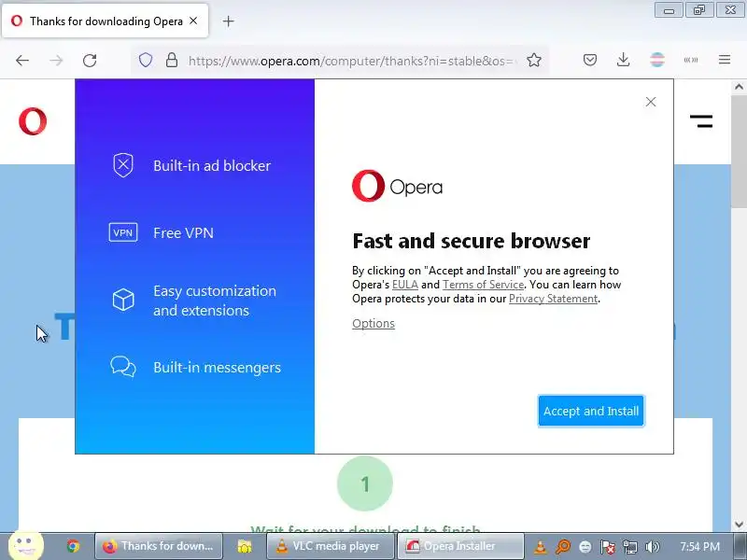
Task: Click the Opera logo on the webpage
Action: pyautogui.click(x=33, y=121)
